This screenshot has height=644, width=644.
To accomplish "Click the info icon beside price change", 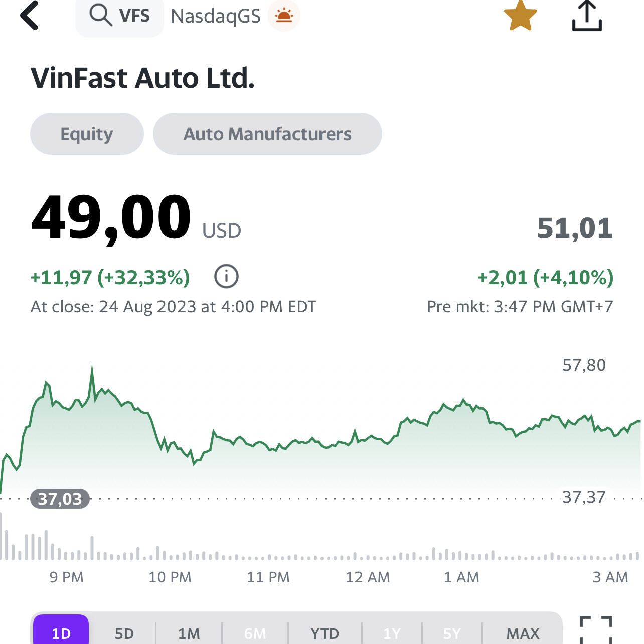I will (x=226, y=277).
